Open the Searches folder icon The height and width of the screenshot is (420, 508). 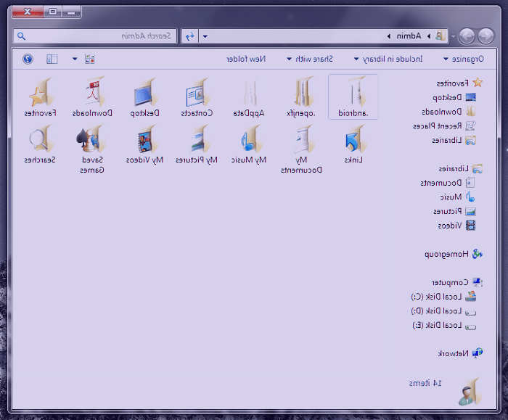point(40,139)
